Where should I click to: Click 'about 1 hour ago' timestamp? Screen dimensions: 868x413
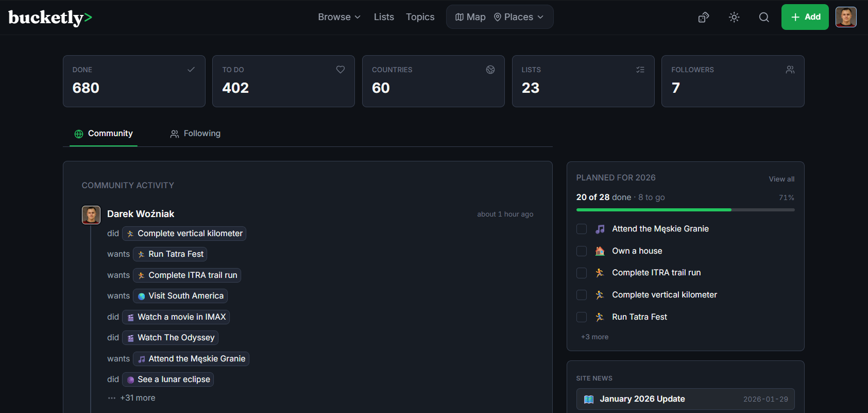click(505, 214)
